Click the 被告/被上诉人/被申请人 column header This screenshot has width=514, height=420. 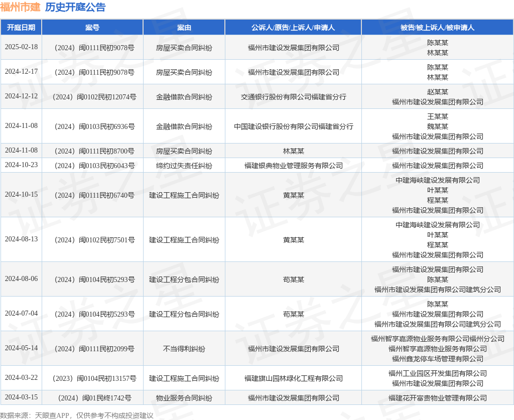437,28
